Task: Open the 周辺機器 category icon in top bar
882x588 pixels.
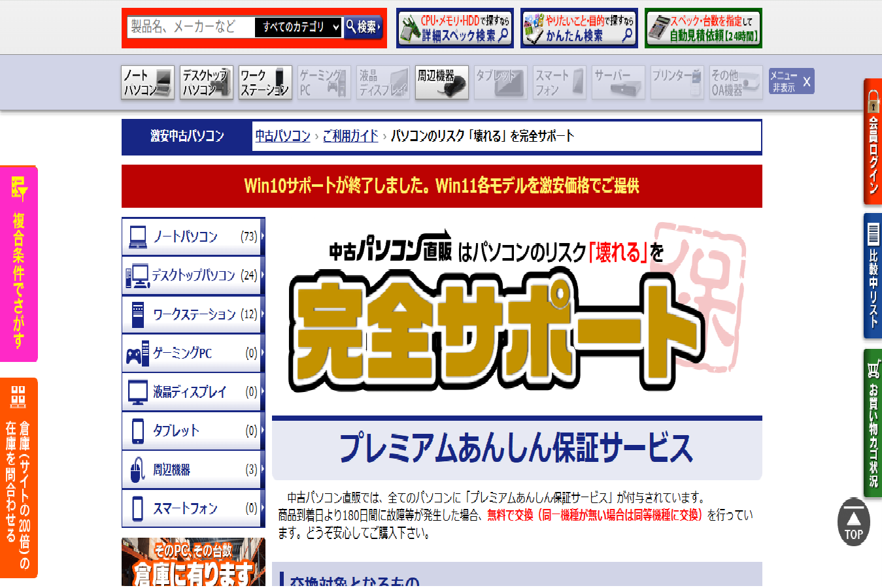Action: pyautogui.click(x=441, y=82)
